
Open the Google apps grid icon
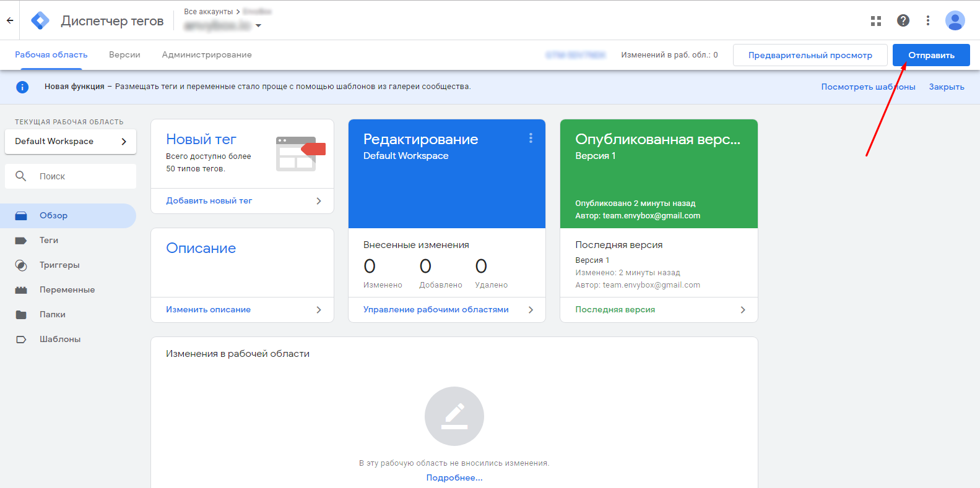tap(875, 21)
